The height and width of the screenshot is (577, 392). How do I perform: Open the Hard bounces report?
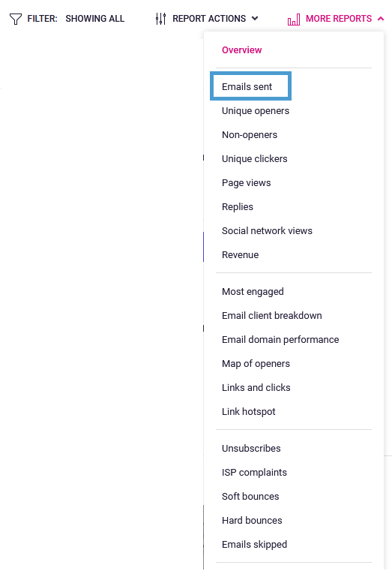click(x=252, y=520)
